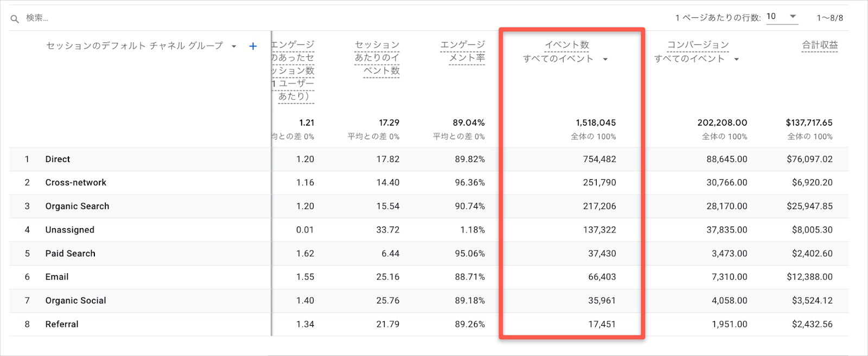This screenshot has width=868, height=356.
Task: Select the Unassigned channel row
Action: [x=69, y=230]
